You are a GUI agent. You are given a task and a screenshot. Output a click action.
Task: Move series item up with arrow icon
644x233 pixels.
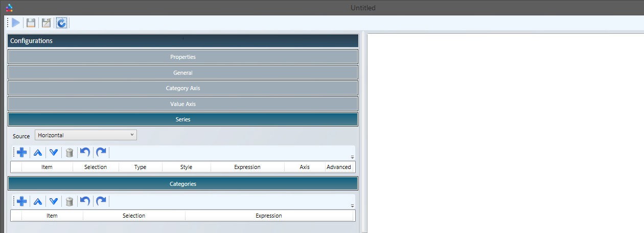pos(38,153)
